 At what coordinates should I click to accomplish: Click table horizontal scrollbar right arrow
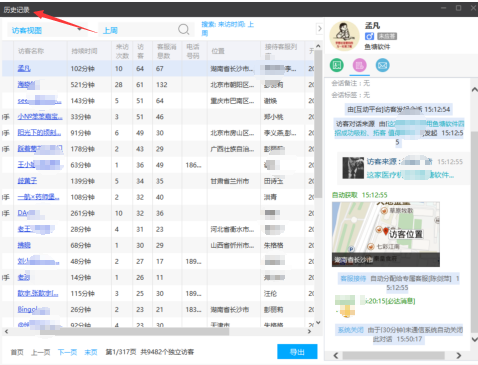[310, 331]
